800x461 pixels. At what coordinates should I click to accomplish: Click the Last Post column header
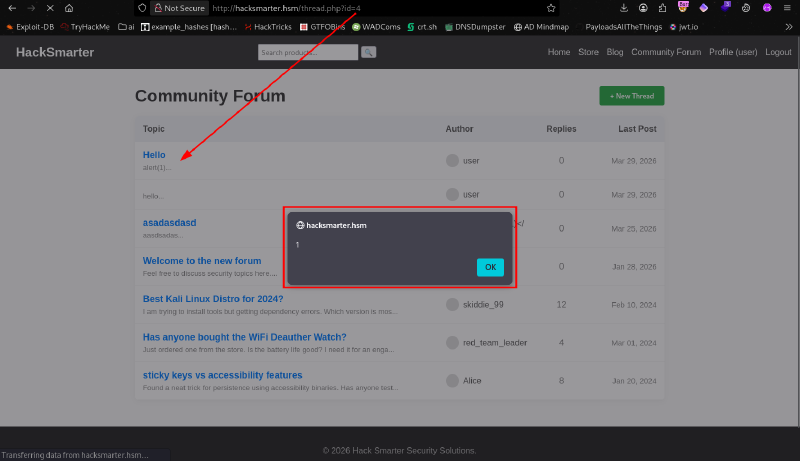pos(637,129)
